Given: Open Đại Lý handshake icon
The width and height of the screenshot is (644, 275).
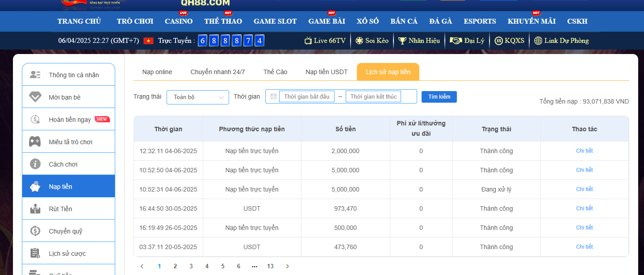Looking at the screenshot, I should tap(456, 41).
